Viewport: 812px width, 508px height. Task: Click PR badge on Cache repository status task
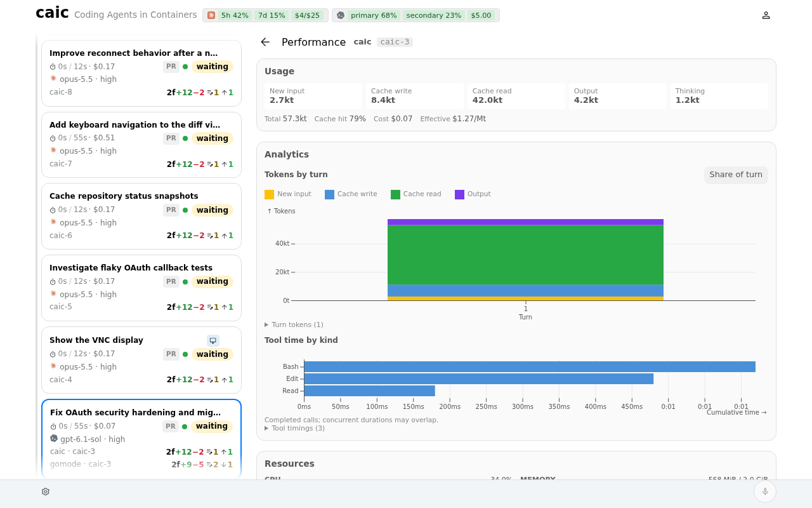coord(171,210)
